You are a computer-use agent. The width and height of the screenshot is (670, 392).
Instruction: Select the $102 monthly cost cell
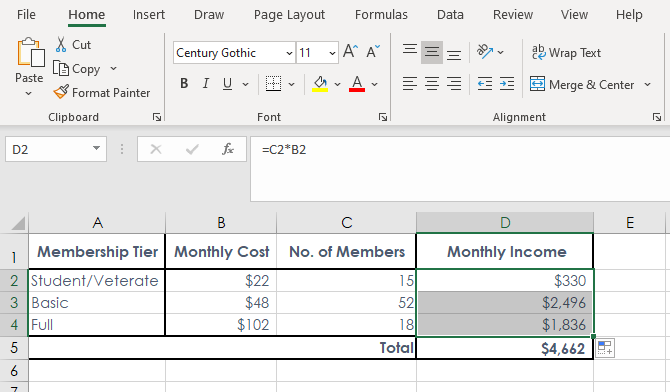click(221, 324)
